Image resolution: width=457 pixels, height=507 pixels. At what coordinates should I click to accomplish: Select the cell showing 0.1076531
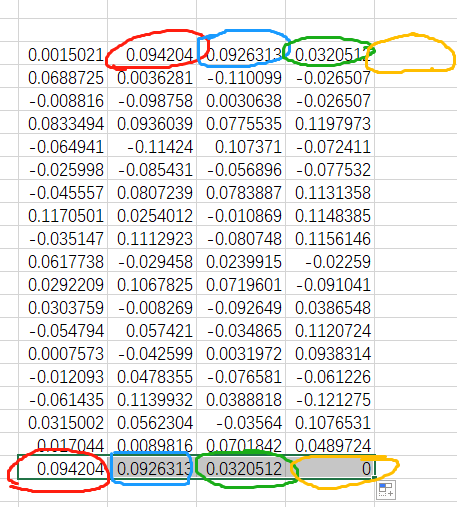click(330, 421)
